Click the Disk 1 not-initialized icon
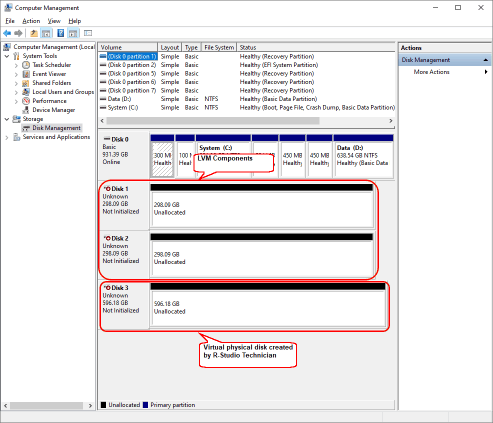 [x=107, y=189]
